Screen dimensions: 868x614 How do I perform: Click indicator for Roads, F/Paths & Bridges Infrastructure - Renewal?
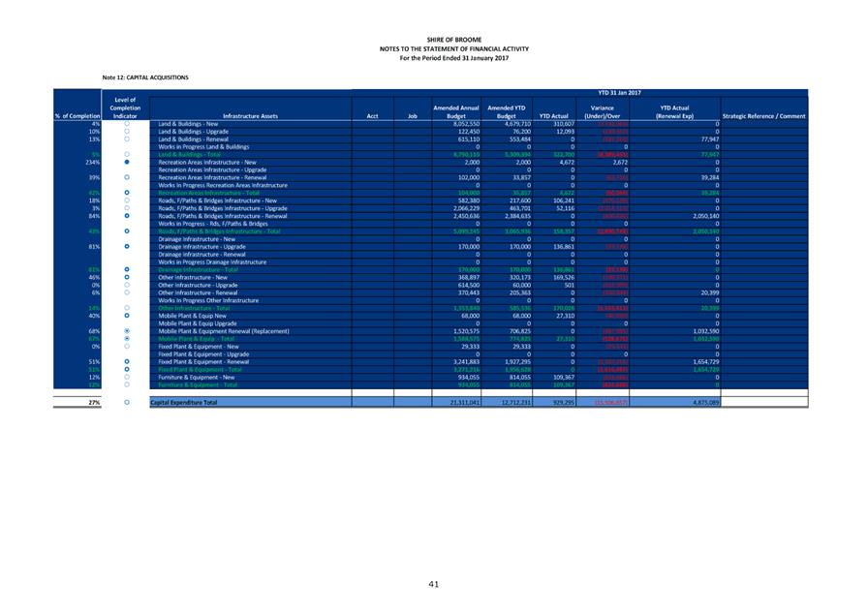(x=126, y=216)
